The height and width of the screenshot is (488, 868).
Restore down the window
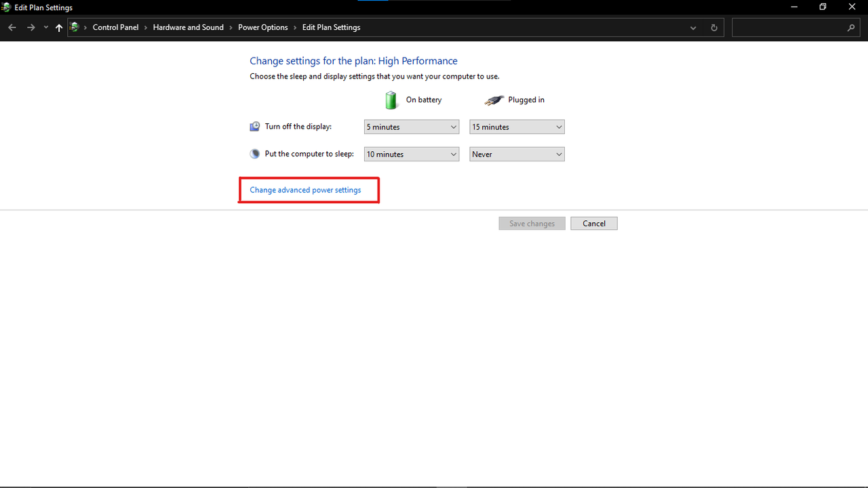pyautogui.click(x=823, y=7)
